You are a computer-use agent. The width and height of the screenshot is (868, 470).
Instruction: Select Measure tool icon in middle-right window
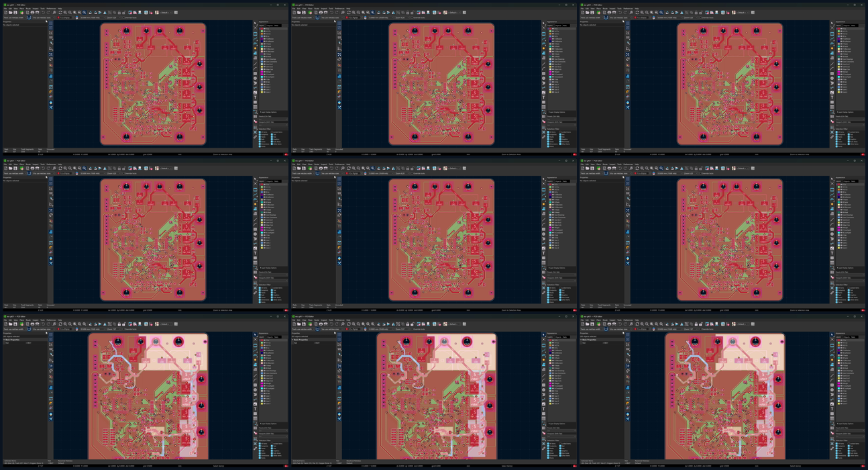[832, 292]
